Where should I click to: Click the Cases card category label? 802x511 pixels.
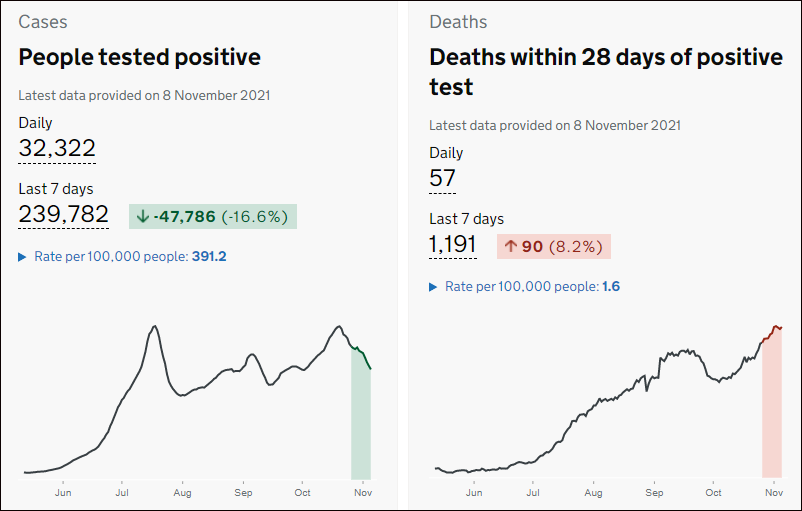coord(43,21)
